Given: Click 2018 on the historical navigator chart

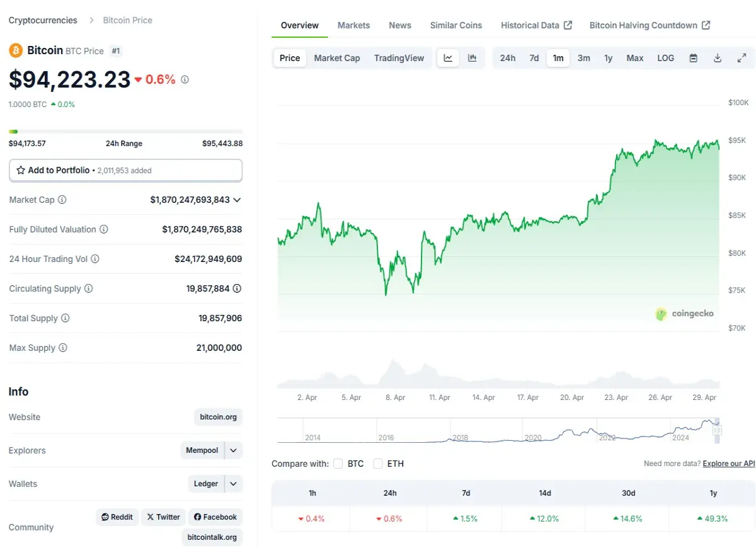Looking at the screenshot, I should click(x=461, y=437).
